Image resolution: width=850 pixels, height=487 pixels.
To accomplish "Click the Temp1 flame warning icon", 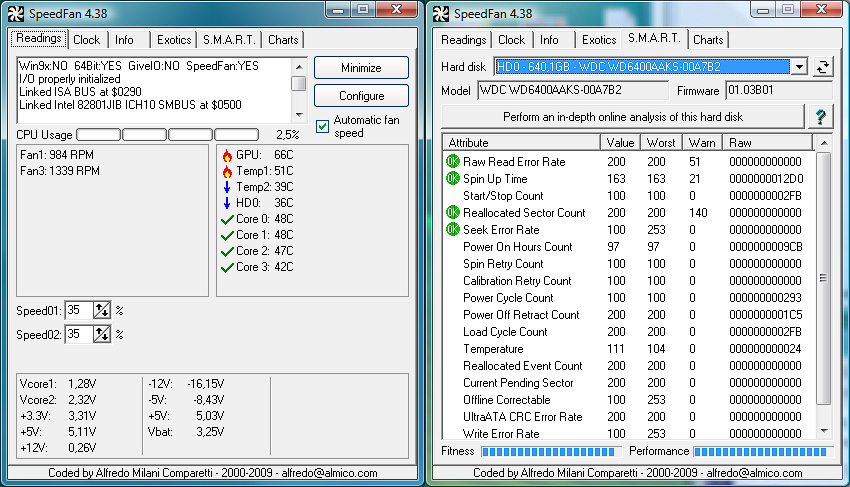I will [227, 171].
